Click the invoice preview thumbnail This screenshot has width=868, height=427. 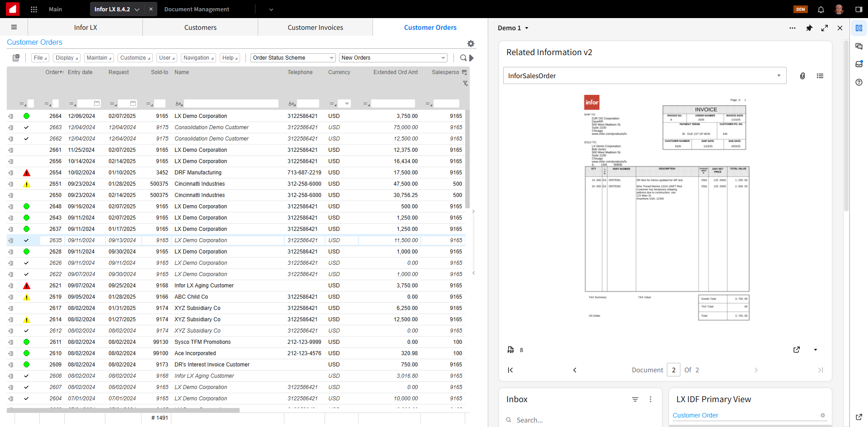(x=667, y=208)
